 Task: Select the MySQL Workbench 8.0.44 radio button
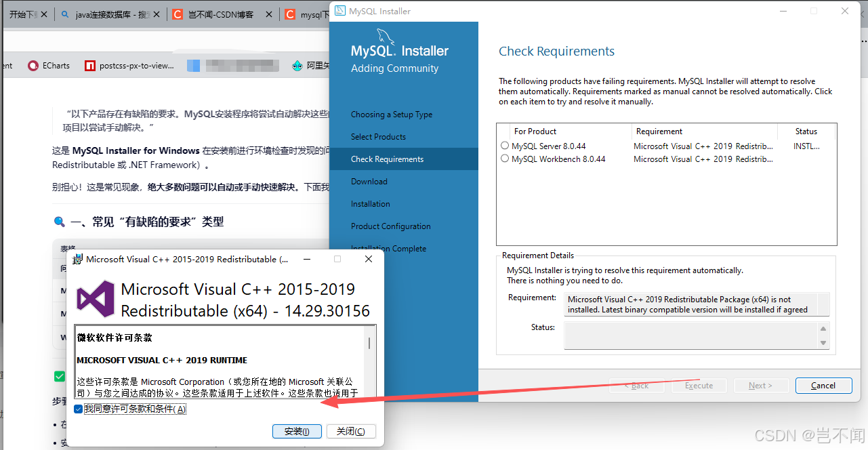pyautogui.click(x=504, y=159)
